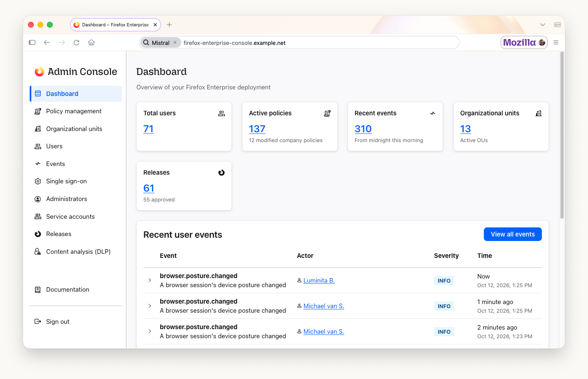Remove the Mistral search engine chip

point(175,42)
